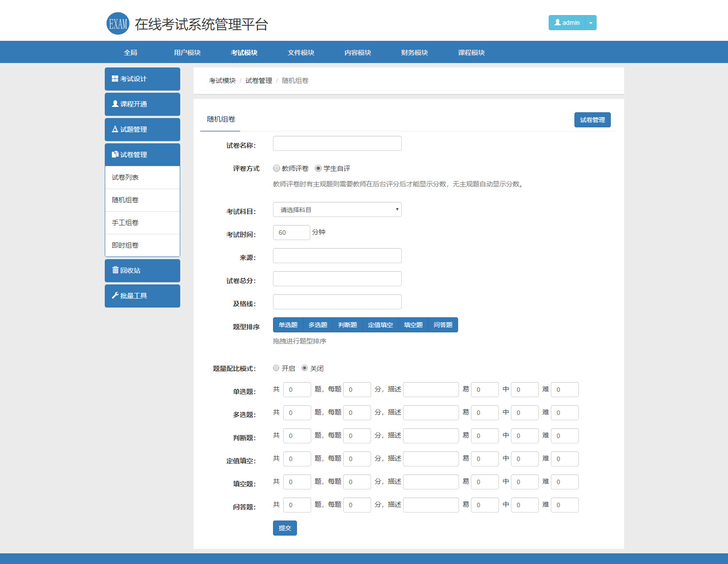Click the EXAM logo
728x564 pixels.
(117, 22)
